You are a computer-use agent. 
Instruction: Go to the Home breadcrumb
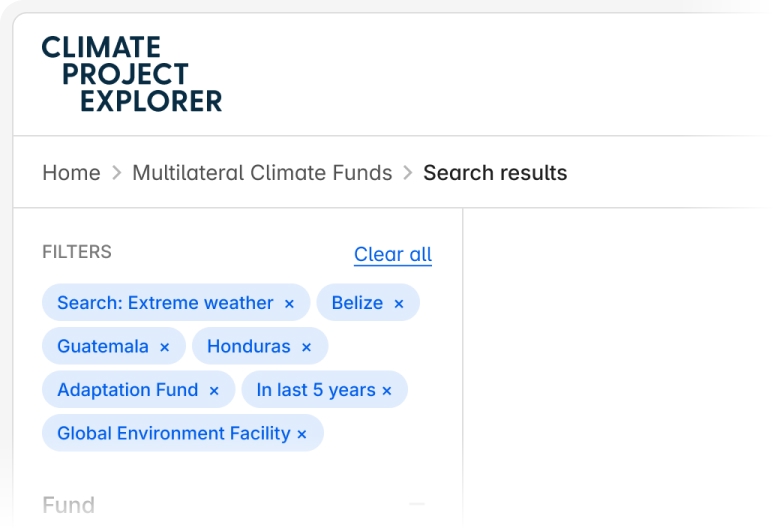71,173
